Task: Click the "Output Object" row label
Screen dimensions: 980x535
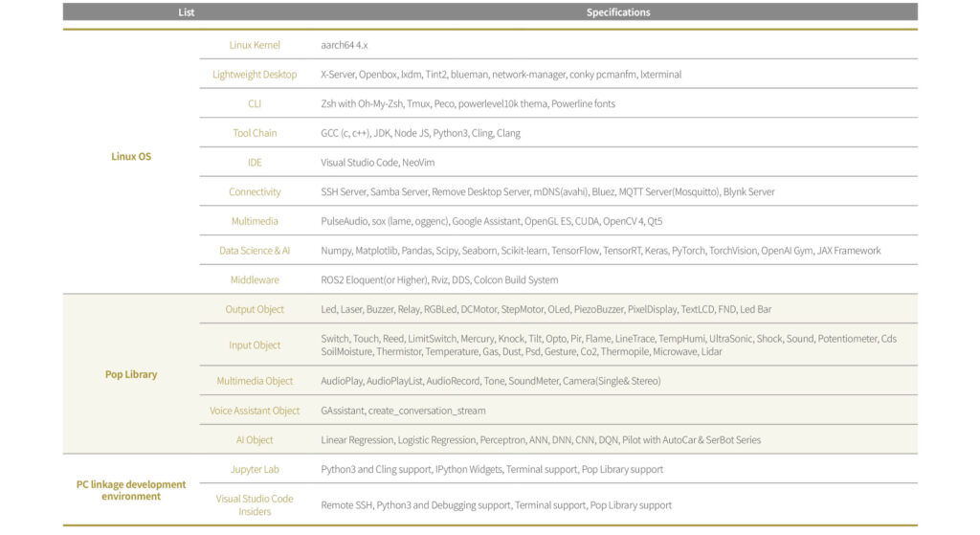Action: [x=255, y=310]
